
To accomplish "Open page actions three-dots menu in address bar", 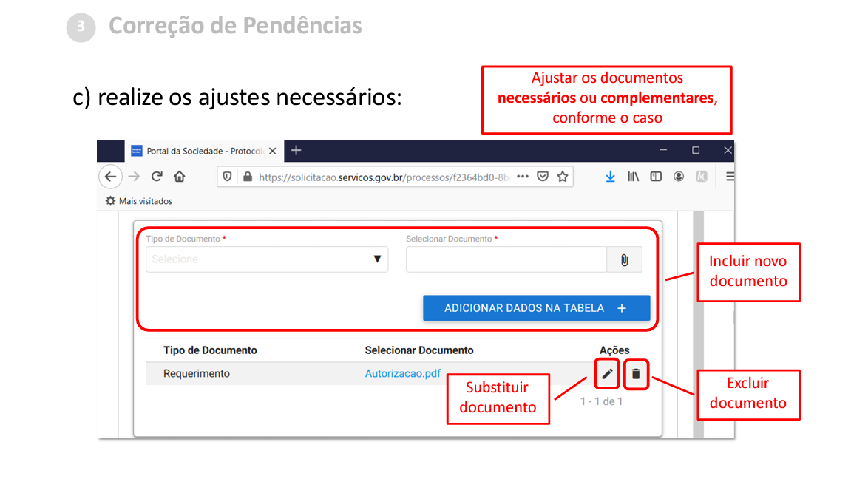I will point(523,177).
